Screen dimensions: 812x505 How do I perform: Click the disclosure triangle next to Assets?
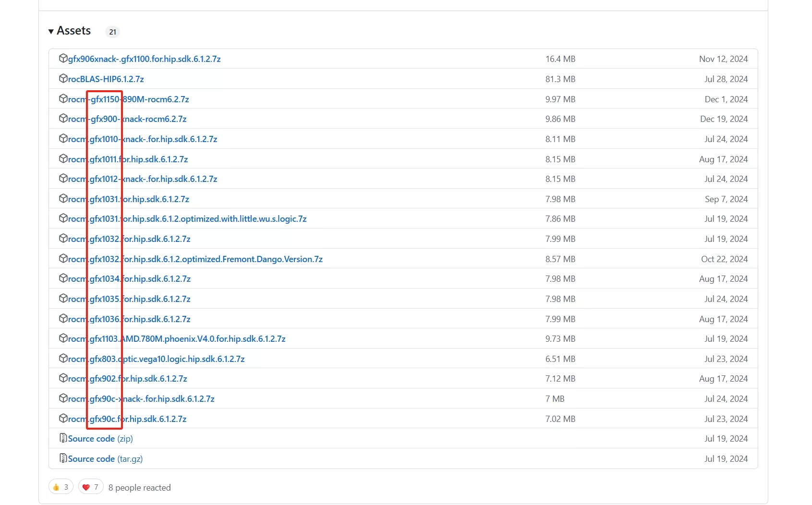(51, 31)
